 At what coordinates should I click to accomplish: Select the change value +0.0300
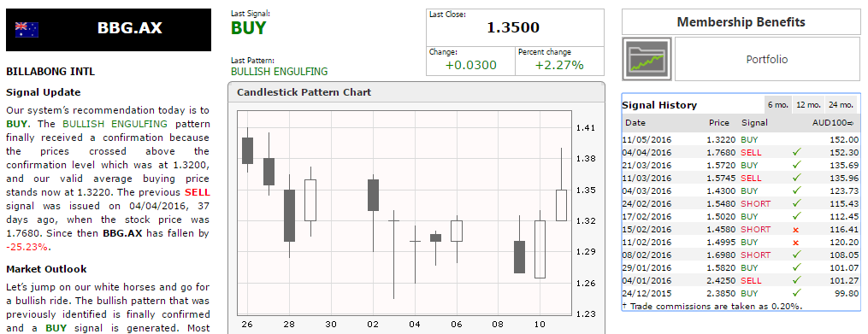[x=470, y=65]
